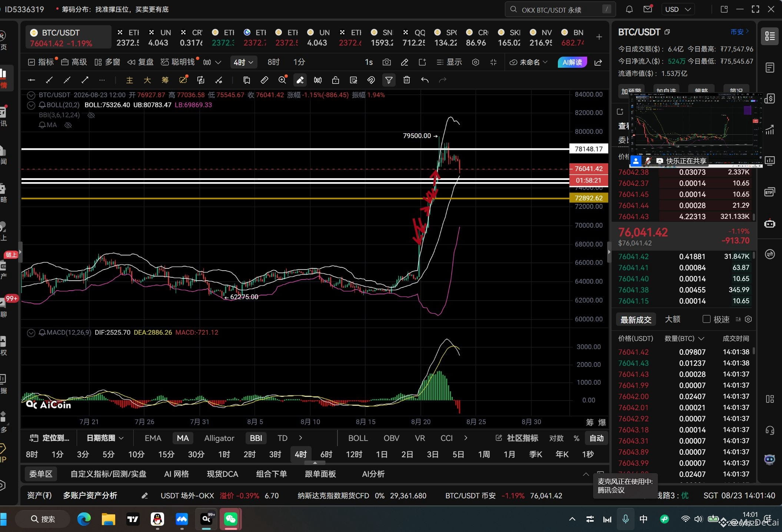Open File Explorer from the taskbar
782x532 pixels.
coord(109,519)
